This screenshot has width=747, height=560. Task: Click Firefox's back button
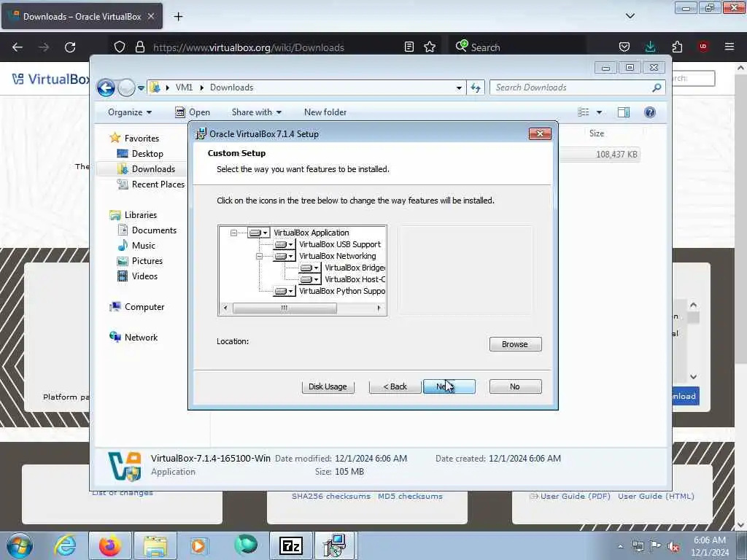coord(18,47)
